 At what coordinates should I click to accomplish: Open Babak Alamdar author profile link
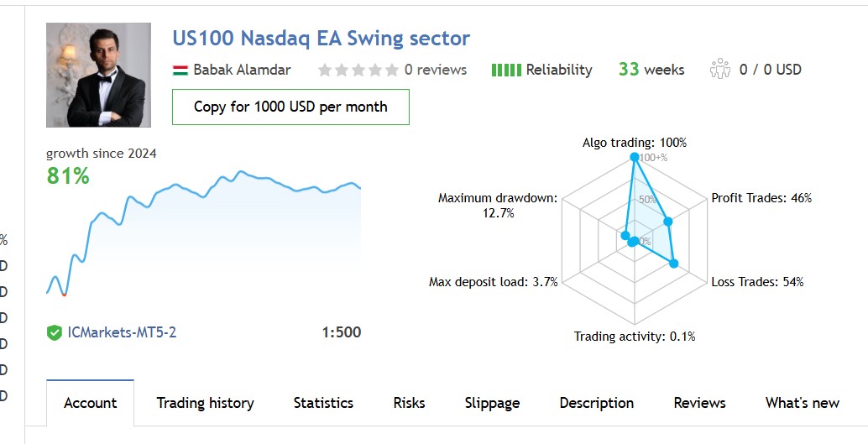[242, 70]
